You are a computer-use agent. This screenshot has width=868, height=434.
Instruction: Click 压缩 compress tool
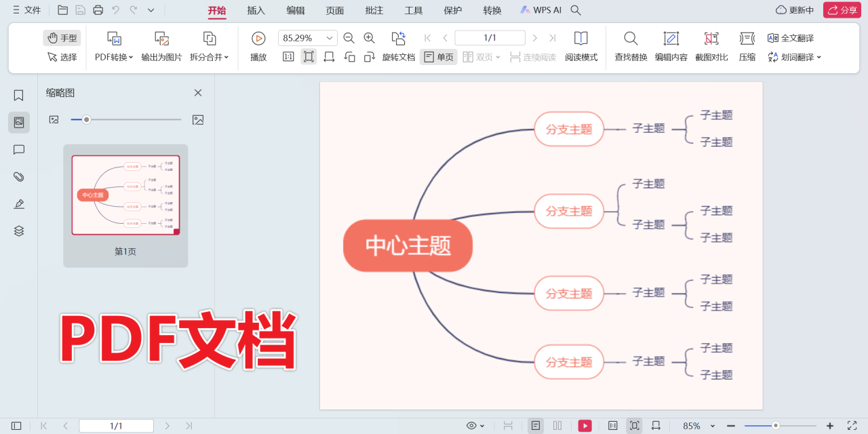(x=747, y=47)
